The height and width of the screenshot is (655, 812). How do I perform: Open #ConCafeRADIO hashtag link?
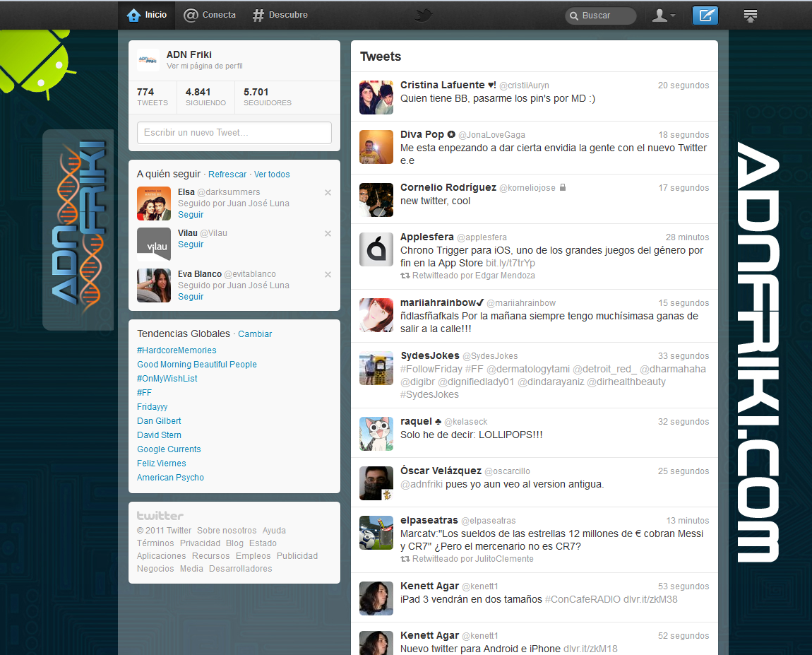[583, 600]
